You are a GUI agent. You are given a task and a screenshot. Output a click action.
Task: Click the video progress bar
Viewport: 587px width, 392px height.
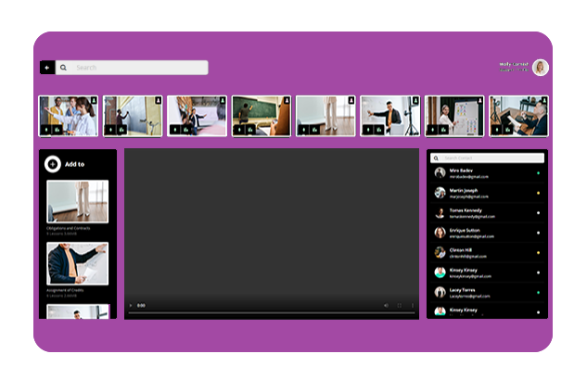click(x=271, y=313)
